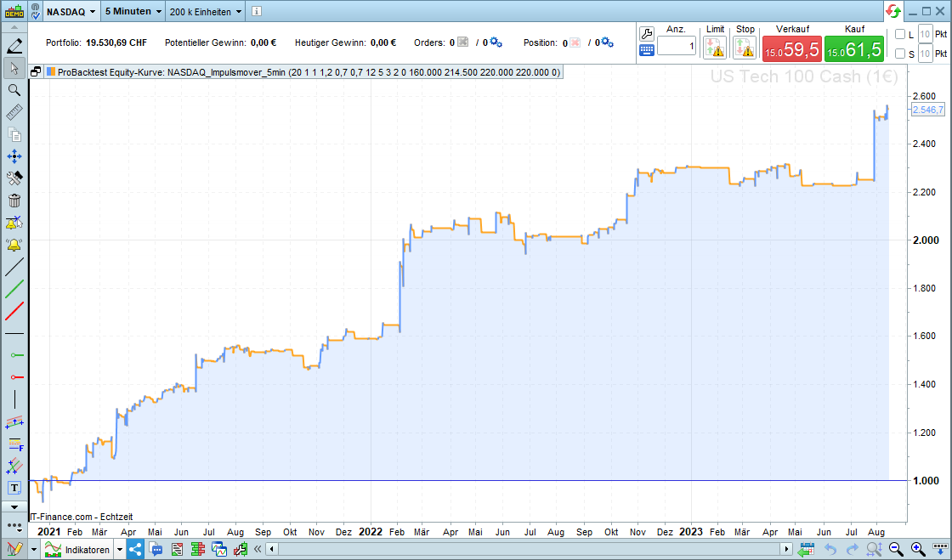
Task: Click the Stop order button
Action: click(745, 48)
